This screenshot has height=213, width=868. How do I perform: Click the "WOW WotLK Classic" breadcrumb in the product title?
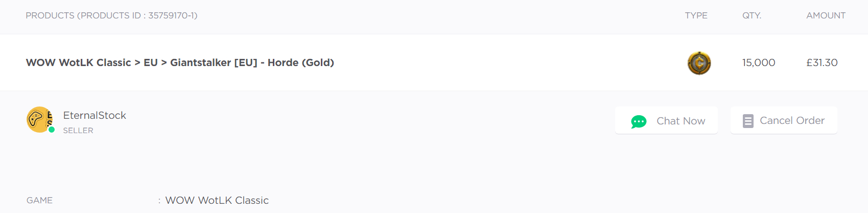(78, 62)
